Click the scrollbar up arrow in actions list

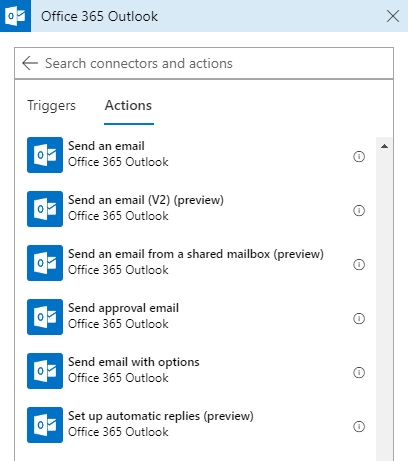(384, 146)
